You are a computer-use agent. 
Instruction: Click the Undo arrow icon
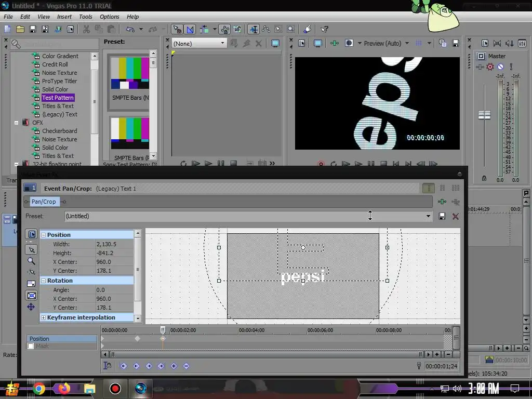coord(130,29)
